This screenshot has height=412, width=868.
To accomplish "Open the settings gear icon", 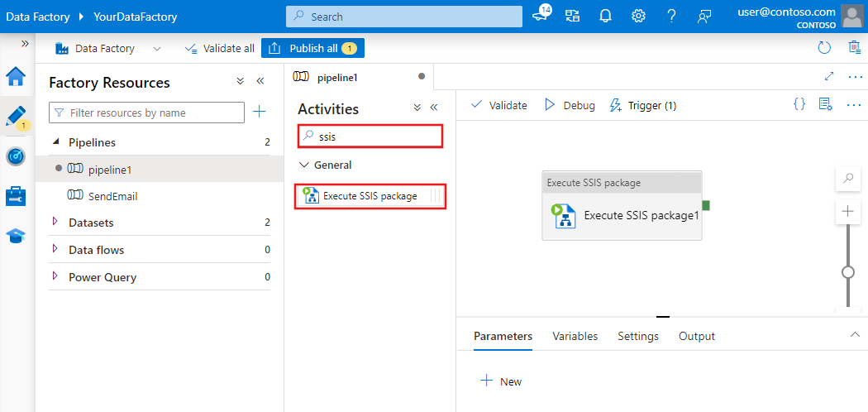I will [638, 17].
